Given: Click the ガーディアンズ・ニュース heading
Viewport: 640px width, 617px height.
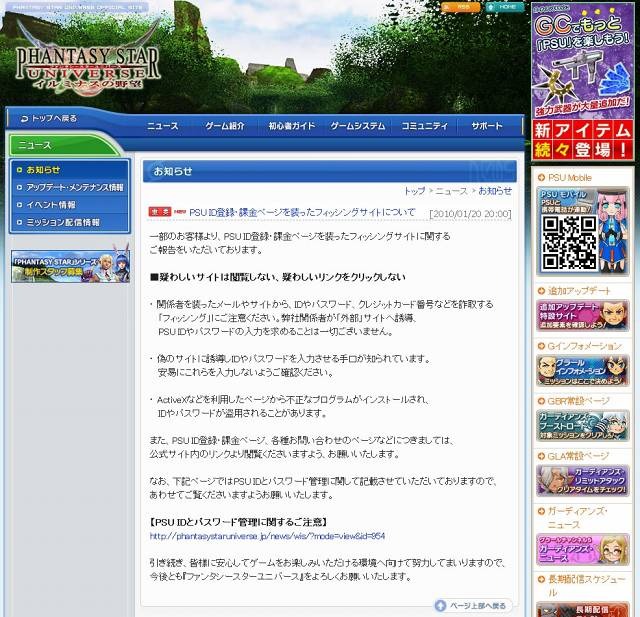Looking at the screenshot, I should 578,517.
